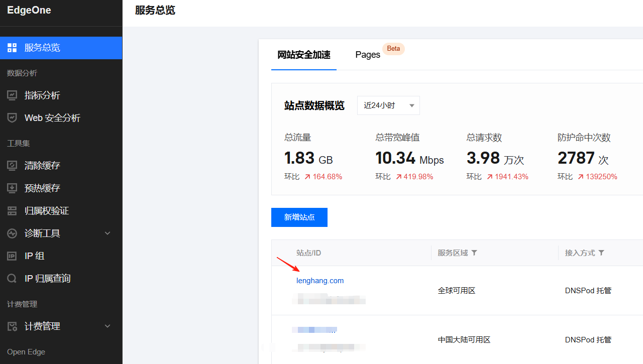The width and height of the screenshot is (643, 364).
Task: Click the 归属权验证 icon
Action: [x=12, y=211]
